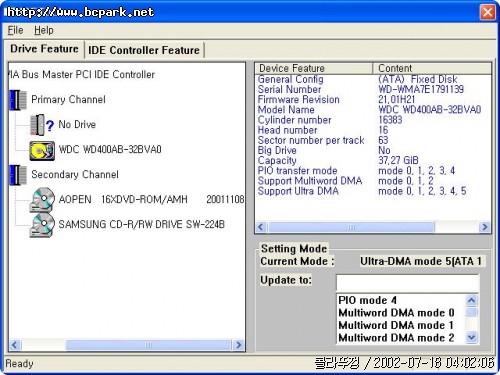The image size is (500, 375).
Task: Select the Head number row
Action: coord(373,130)
